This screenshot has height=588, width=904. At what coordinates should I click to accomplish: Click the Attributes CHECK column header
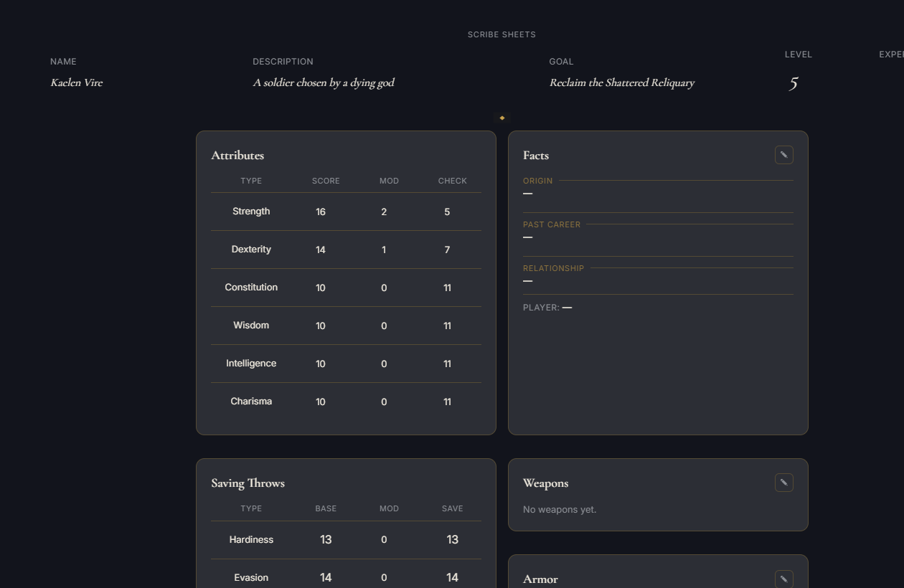pyautogui.click(x=453, y=181)
